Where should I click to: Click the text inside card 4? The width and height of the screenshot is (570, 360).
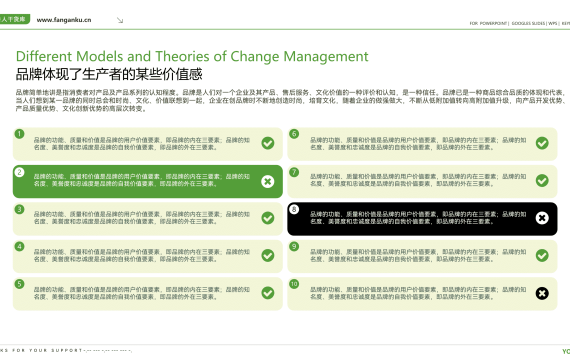coord(142,255)
